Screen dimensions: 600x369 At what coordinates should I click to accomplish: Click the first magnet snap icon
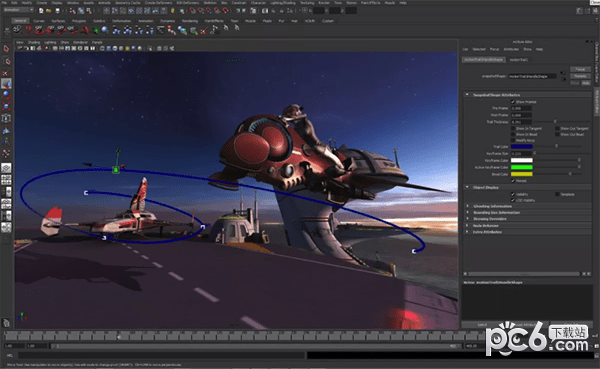point(192,11)
